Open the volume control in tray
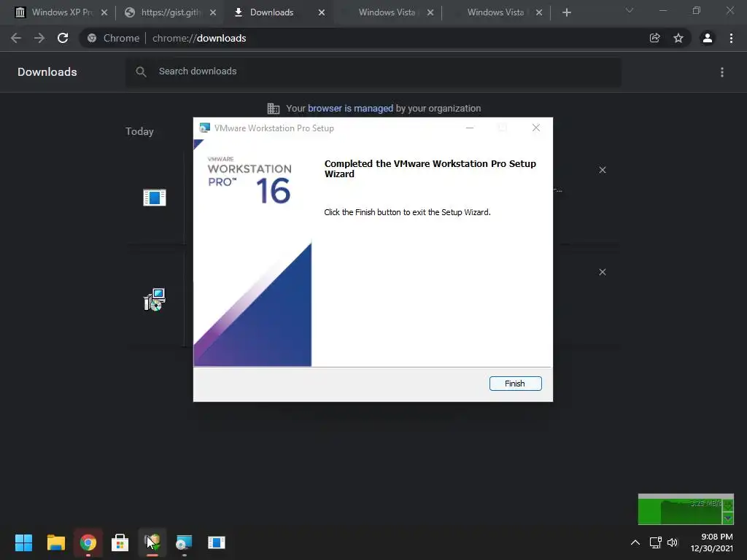Screen dimensions: 747x560 [x=672, y=542]
